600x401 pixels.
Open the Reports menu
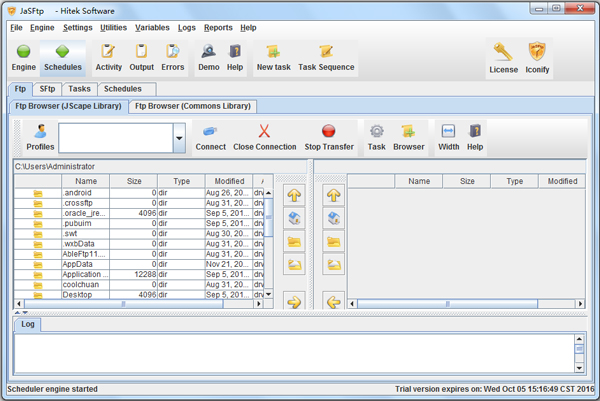pyautogui.click(x=218, y=28)
